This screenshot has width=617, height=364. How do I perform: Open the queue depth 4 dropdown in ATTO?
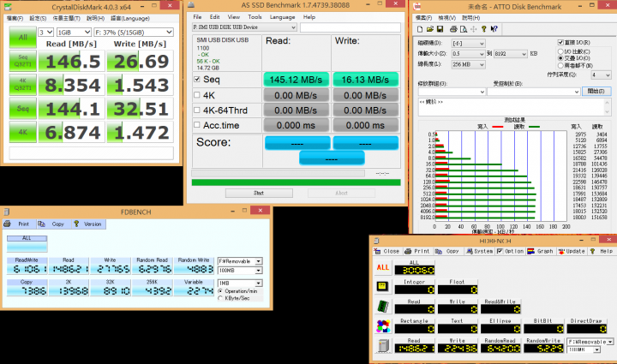(x=601, y=75)
